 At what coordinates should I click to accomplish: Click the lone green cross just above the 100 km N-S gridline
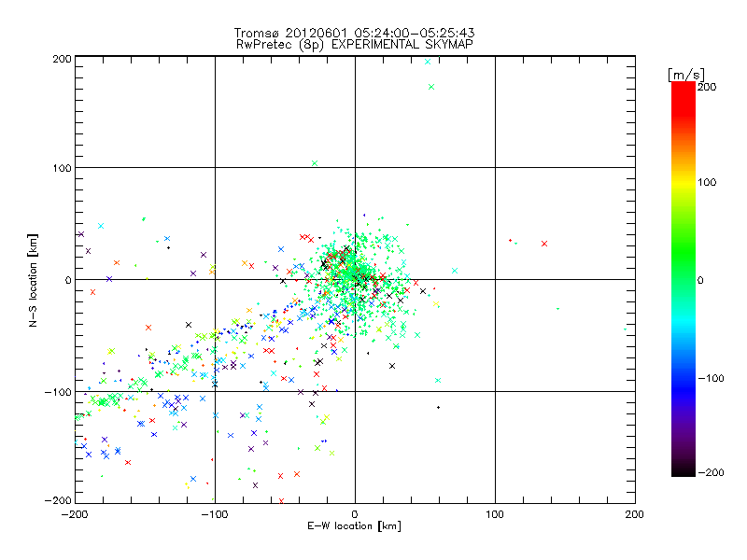pyautogui.click(x=315, y=163)
